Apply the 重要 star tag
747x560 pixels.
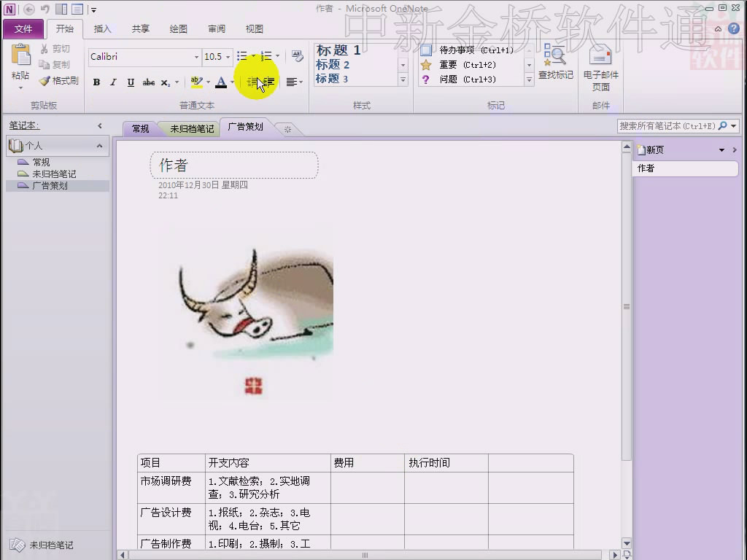(x=458, y=65)
